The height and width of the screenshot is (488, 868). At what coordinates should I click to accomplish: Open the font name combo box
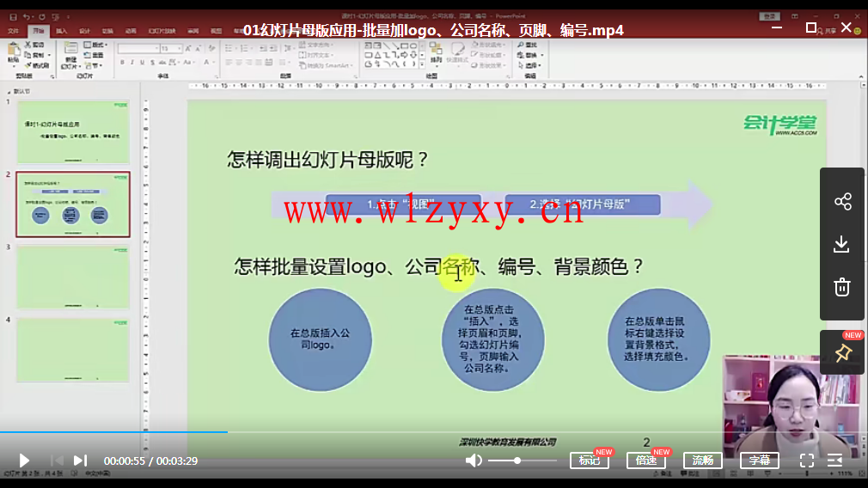tap(138, 49)
